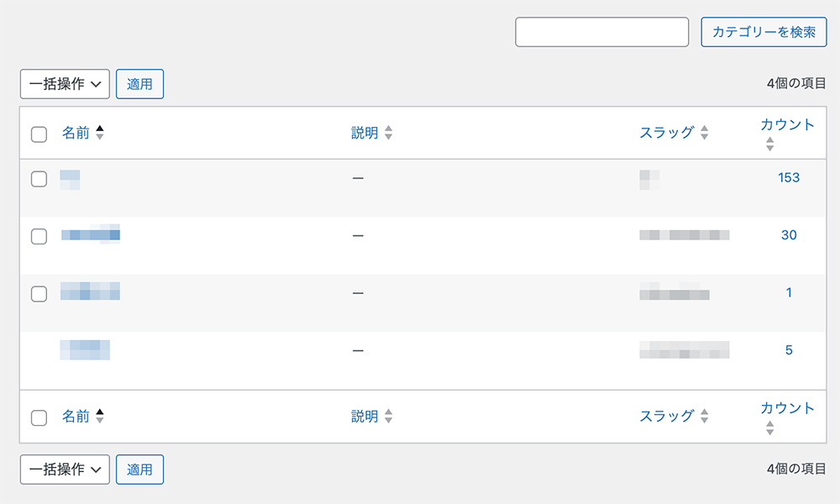Click the 名前 column header link
The height and width of the screenshot is (504, 840).
76,133
